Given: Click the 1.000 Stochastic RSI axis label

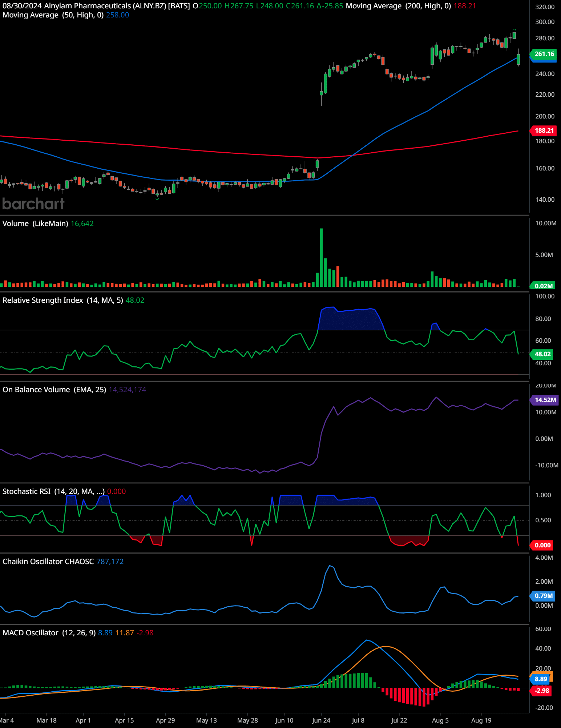Looking at the screenshot, I should (x=543, y=495).
